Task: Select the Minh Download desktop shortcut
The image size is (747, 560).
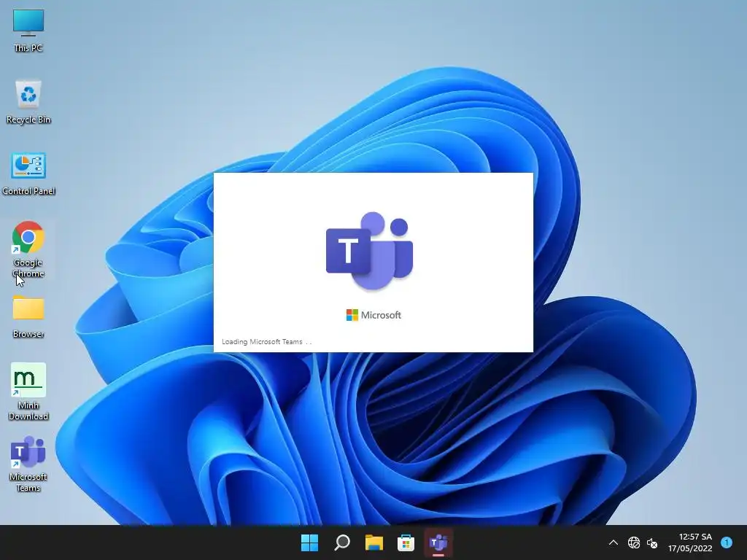Action: point(28,392)
